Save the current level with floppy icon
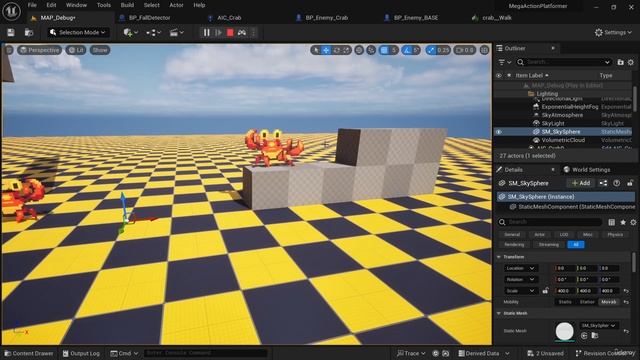 pos(11,33)
